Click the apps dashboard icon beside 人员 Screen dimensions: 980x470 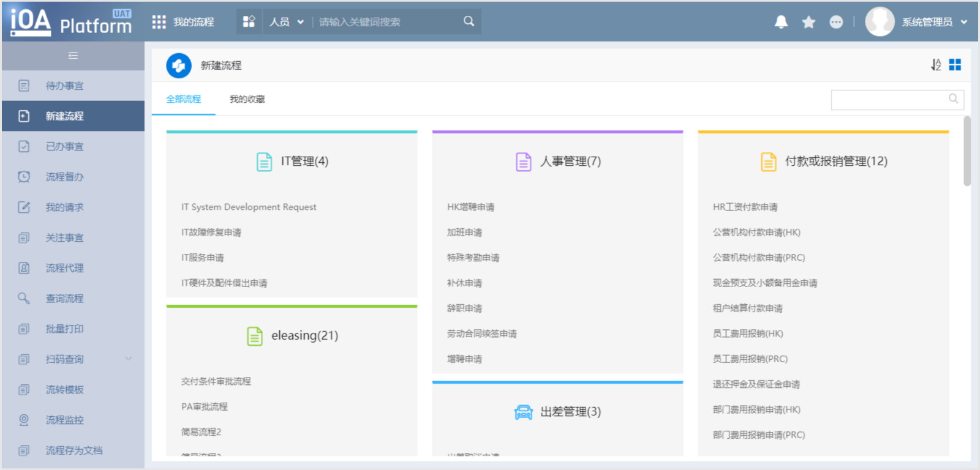(x=249, y=21)
